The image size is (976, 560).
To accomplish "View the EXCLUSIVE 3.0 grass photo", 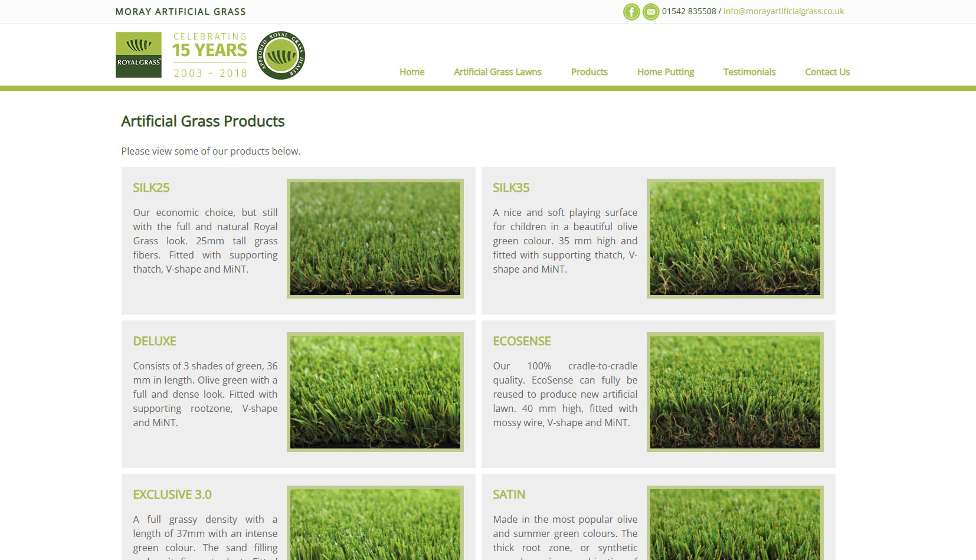I will click(375, 523).
